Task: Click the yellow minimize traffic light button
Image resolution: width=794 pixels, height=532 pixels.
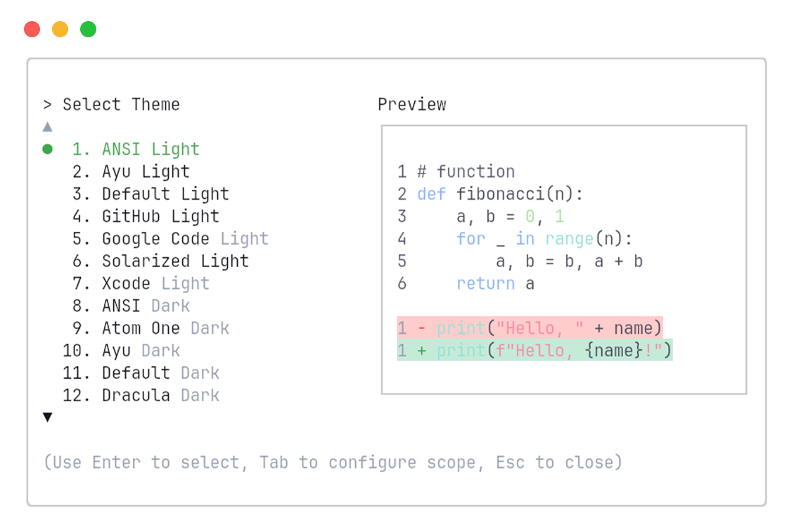Action: point(60,29)
